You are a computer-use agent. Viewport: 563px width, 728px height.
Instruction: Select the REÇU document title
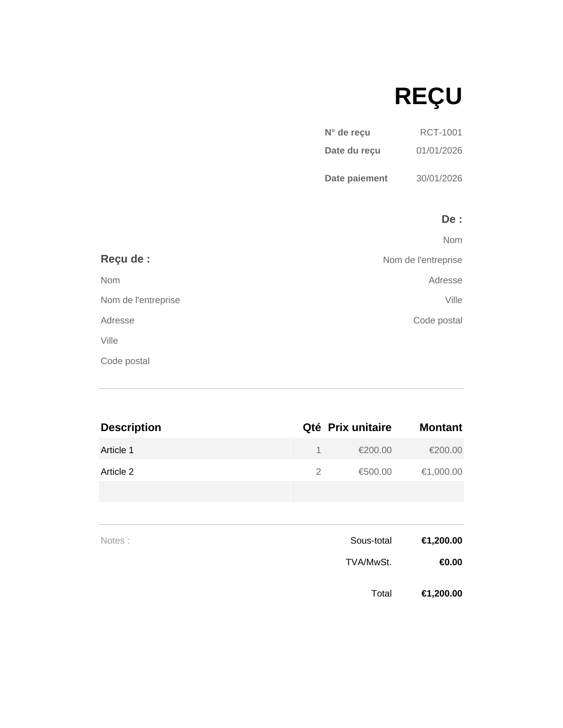point(428,97)
